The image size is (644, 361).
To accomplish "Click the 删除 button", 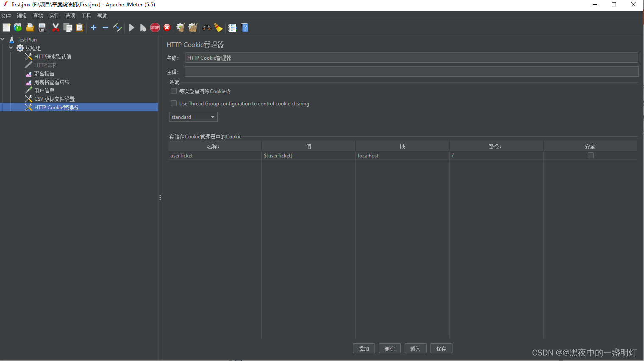I will [x=390, y=348].
